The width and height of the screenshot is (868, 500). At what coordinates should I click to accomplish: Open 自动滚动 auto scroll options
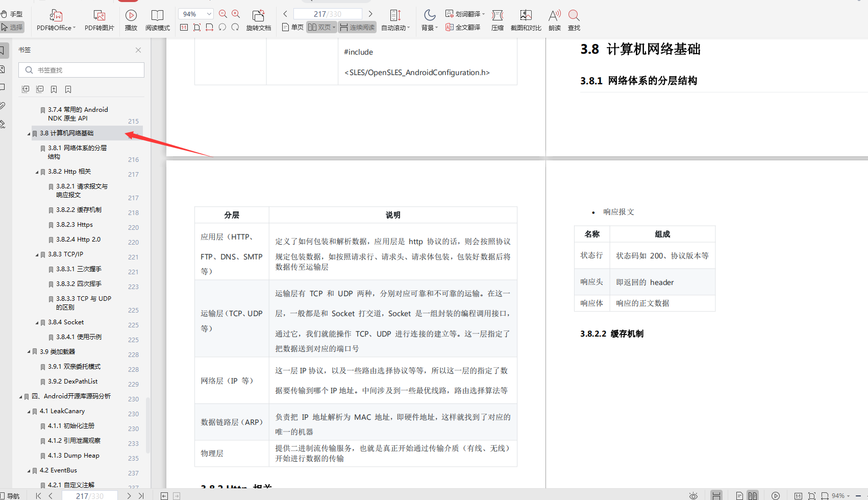[x=395, y=20]
